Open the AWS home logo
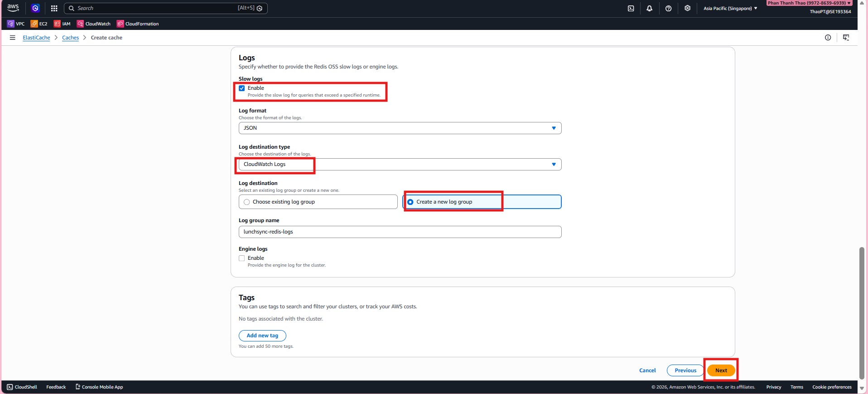Screen dimensions: 868x394 [13, 8]
